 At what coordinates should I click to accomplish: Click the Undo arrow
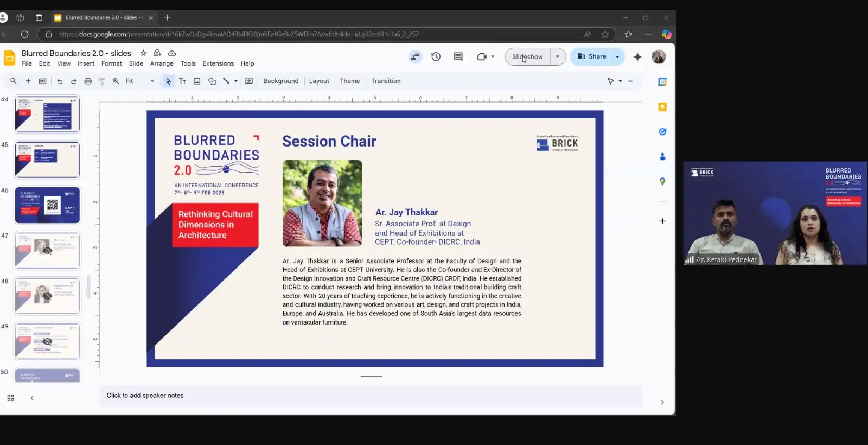pyautogui.click(x=60, y=81)
